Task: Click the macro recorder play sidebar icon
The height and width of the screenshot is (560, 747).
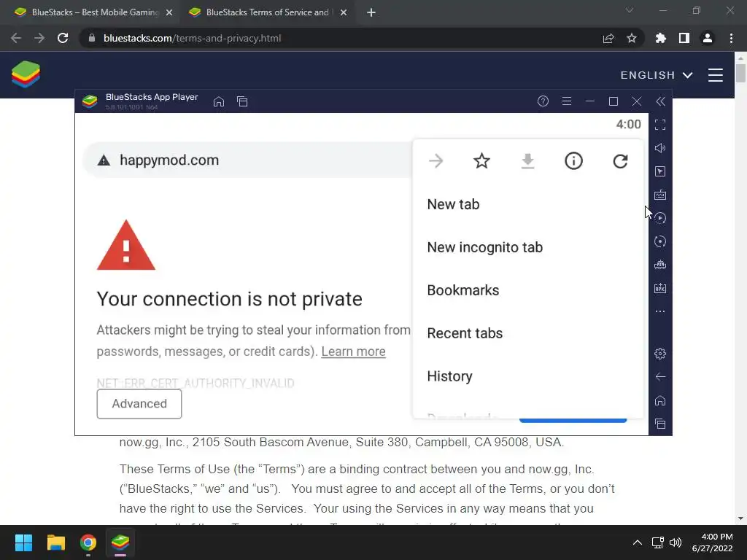Action: (660, 218)
